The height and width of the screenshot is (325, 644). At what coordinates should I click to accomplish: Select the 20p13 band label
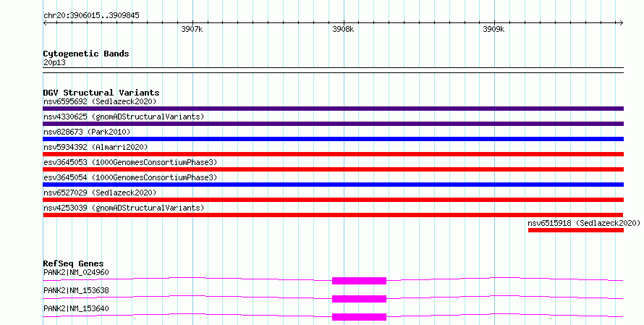(54, 62)
